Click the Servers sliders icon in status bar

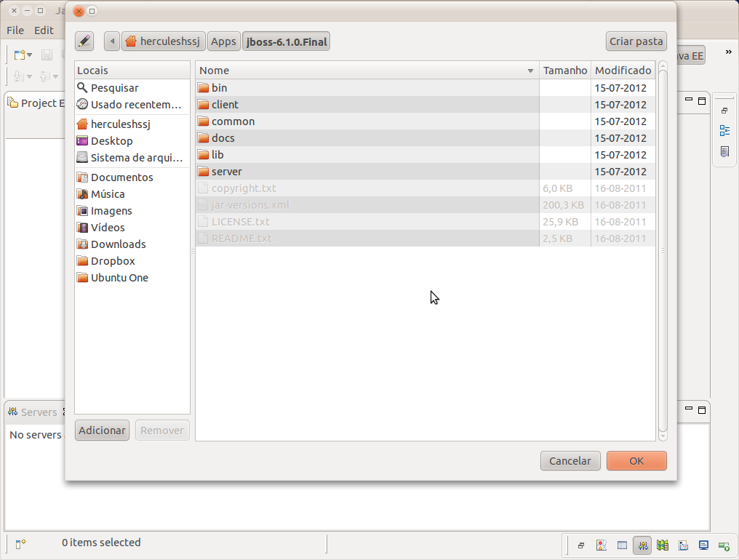pyautogui.click(x=642, y=545)
